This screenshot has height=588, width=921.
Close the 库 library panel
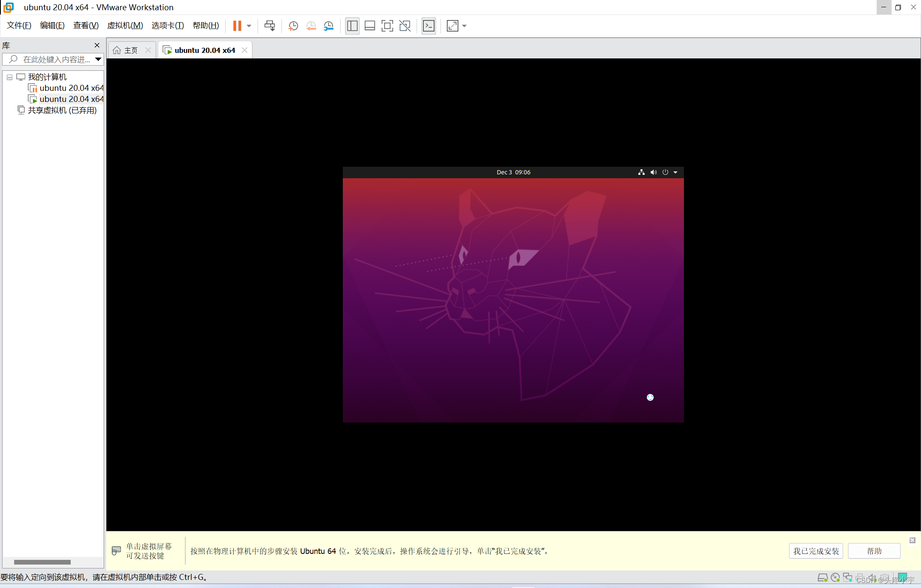point(97,45)
